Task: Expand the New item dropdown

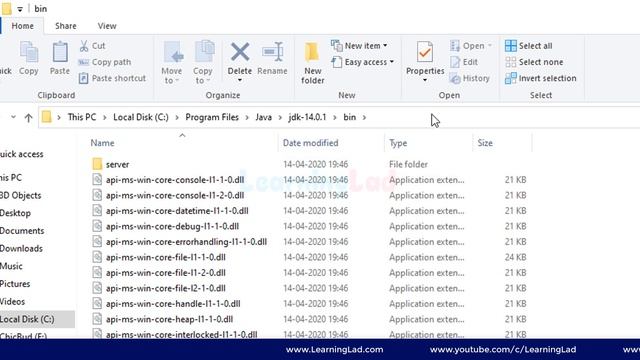Action: coord(385,46)
